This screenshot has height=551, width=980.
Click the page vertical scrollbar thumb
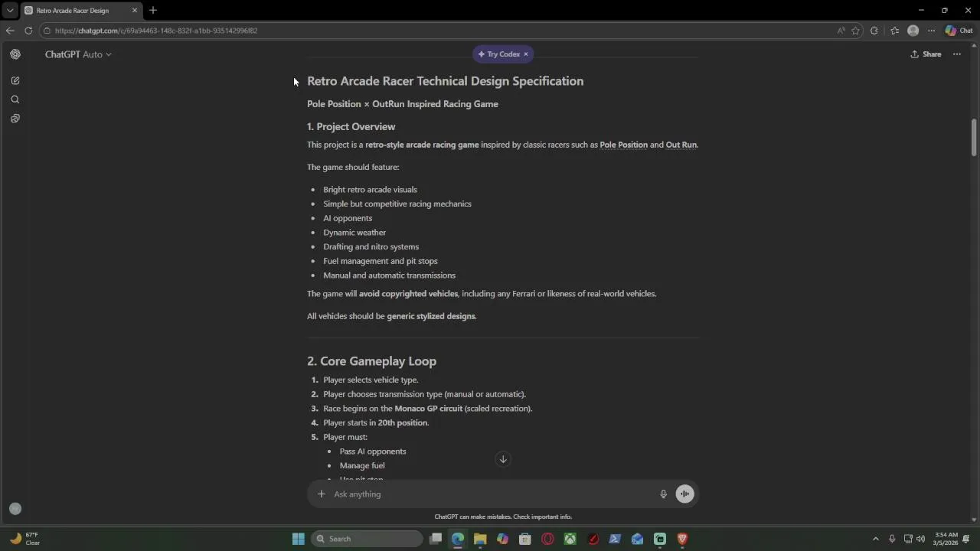974,138
